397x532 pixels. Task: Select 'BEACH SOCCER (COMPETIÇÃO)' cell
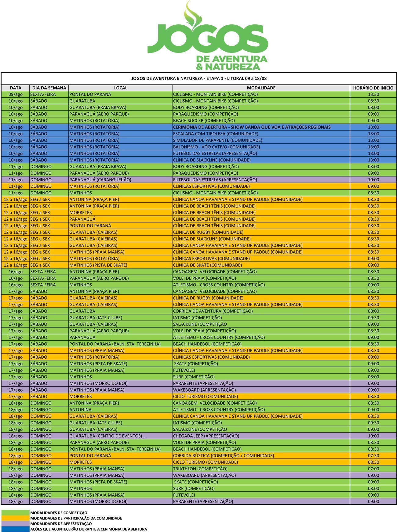(261, 121)
